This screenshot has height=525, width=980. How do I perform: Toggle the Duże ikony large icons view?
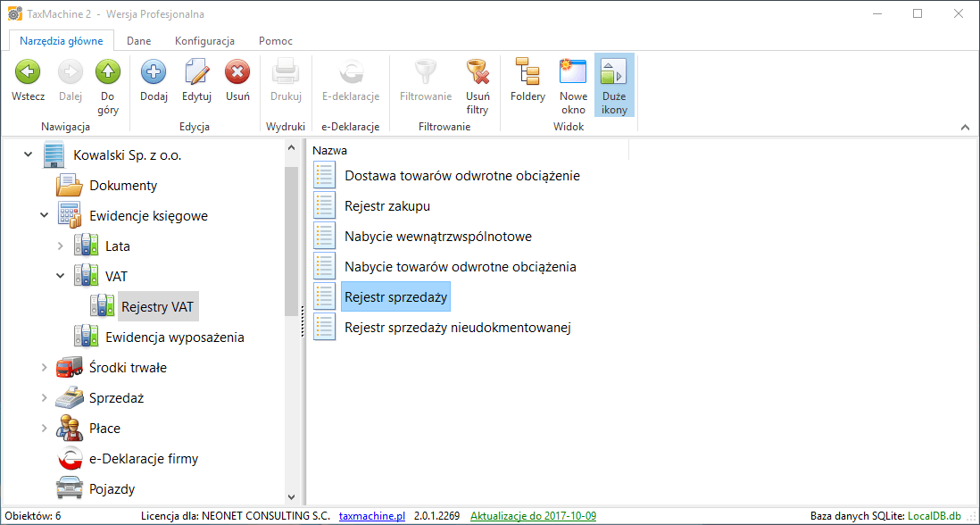[614, 72]
